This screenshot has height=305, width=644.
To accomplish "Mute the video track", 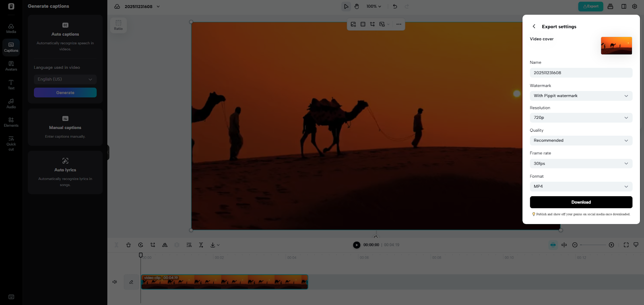I will tap(115, 282).
